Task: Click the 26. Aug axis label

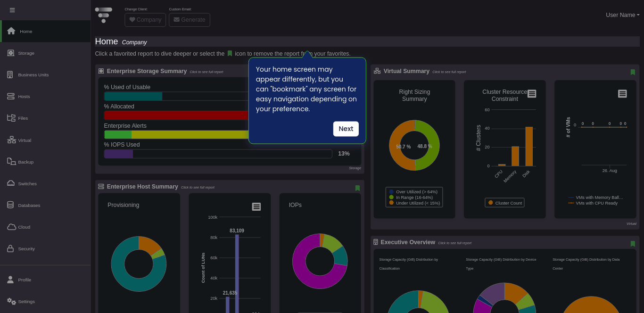Action: tap(610, 171)
